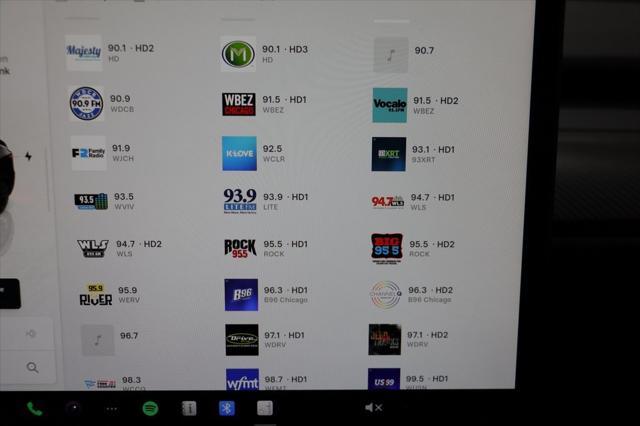Image resolution: width=640 pixels, height=426 pixels.
Task: Unmute volume with the speaker icon
Action: [x=373, y=407]
